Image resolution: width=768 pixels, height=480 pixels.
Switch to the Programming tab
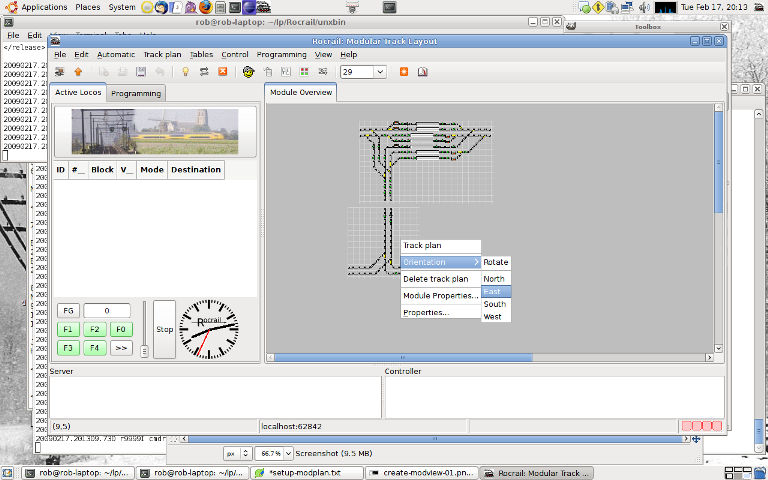click(136, 93)
